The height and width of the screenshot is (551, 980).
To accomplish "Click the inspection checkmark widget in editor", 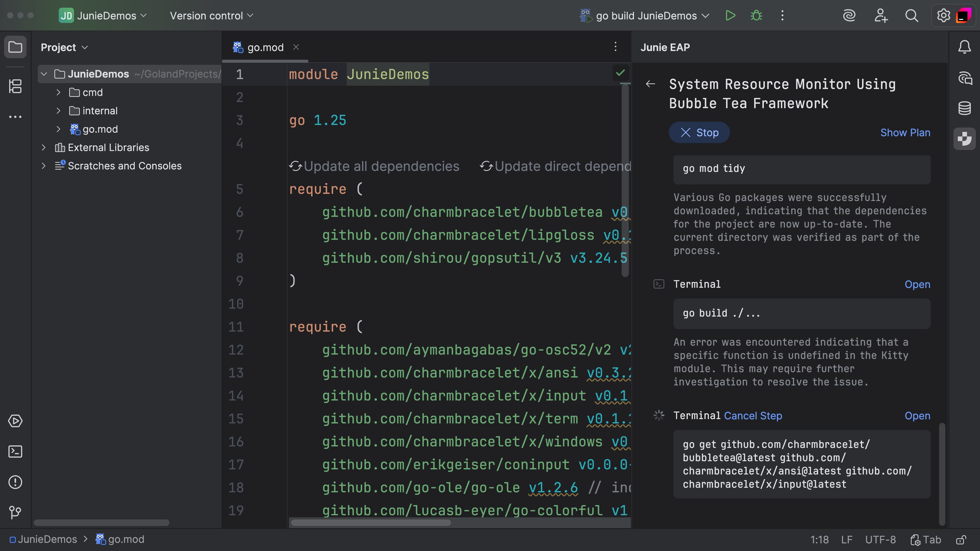I will pos(620,73).
